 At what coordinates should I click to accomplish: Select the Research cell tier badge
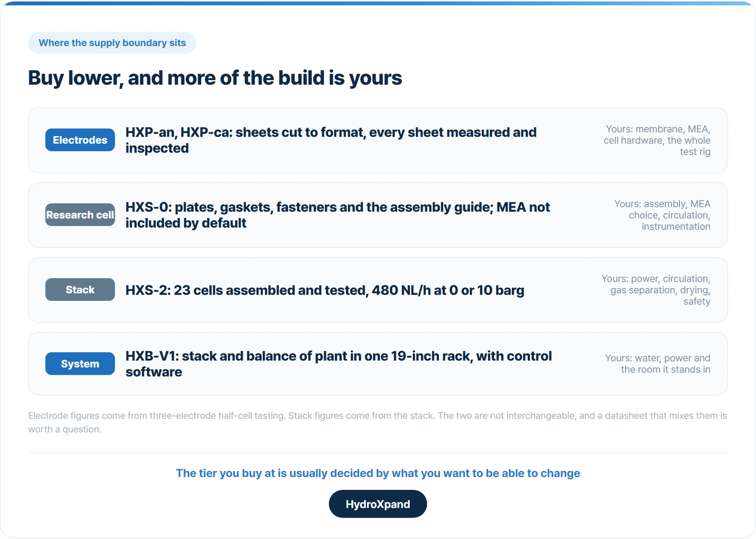point(80,215)
